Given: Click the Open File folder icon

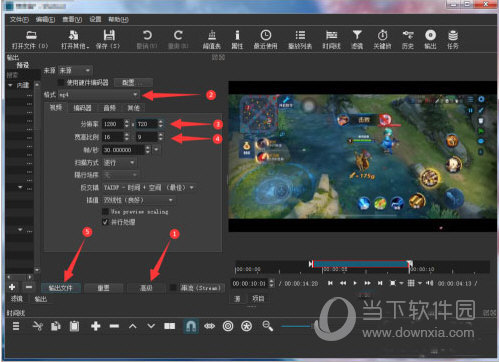Looking at the screenshot, I should (31, 35).
